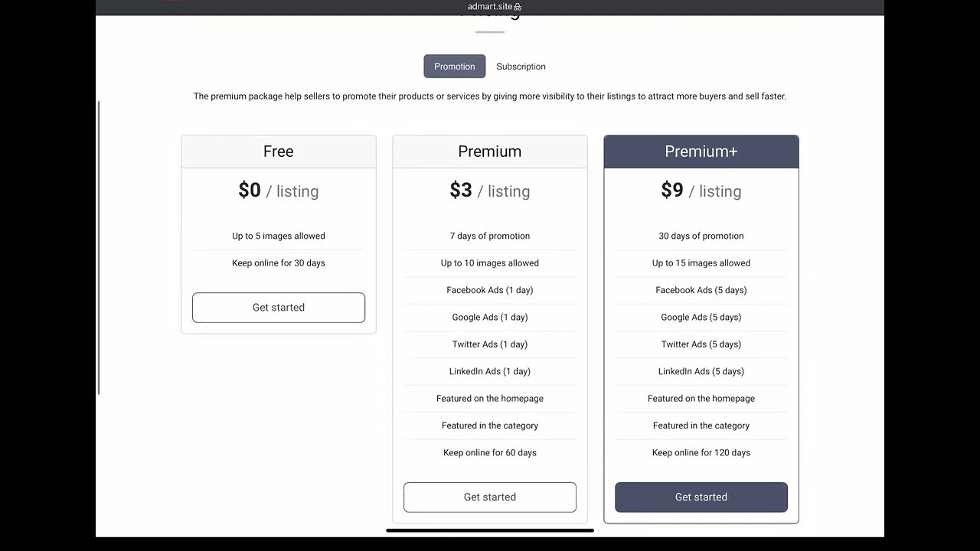Click Get started under the Premium plan
Image resolution: width=980 pixels, height=551 pixels.
(x=490, y=497)
